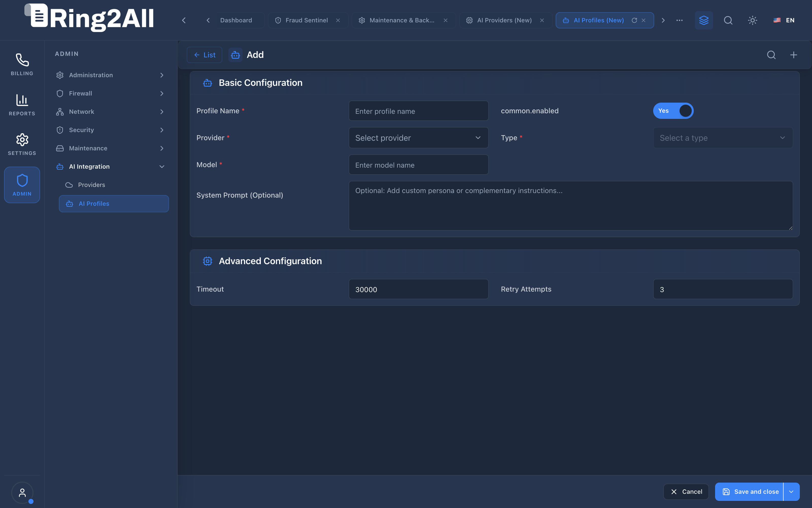Click Save and close button
The image size is (812, 508).
pos(749,491)
